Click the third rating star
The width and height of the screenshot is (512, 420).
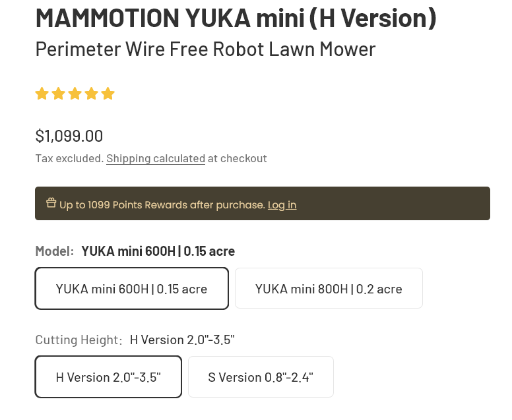pos(75,94)
